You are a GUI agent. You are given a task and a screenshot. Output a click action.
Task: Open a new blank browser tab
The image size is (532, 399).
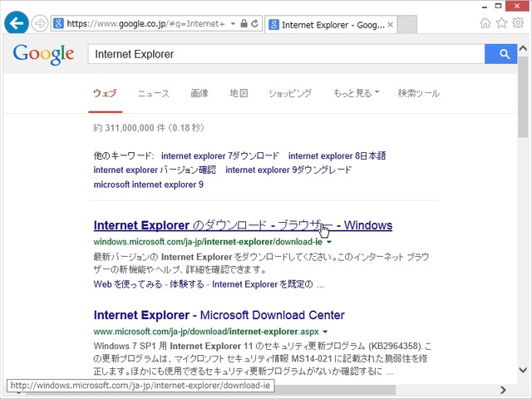[406, 24]
